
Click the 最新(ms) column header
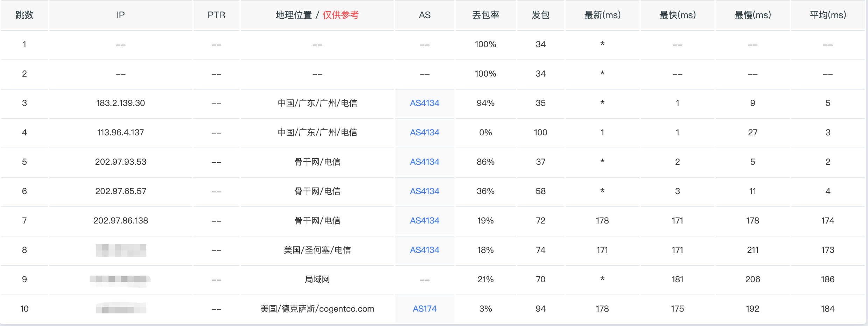pyautogui.click(x=602, y=15)
